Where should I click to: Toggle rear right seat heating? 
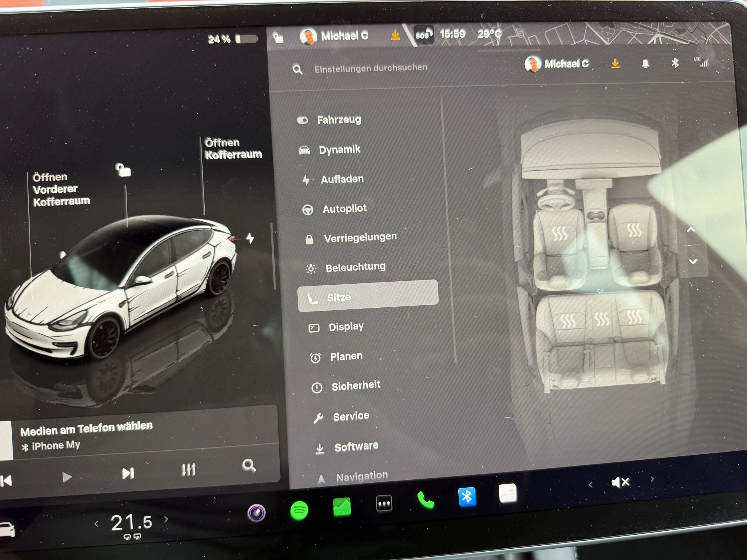click(634, 317)
